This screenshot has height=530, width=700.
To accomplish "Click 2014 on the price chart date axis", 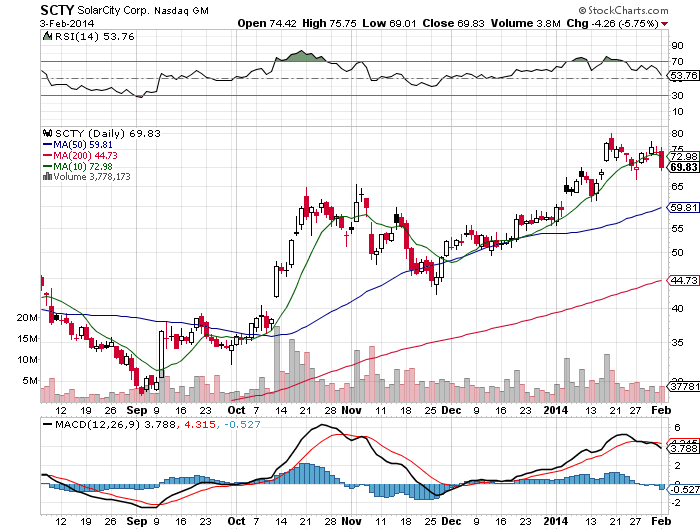I will tap(556, 410).
